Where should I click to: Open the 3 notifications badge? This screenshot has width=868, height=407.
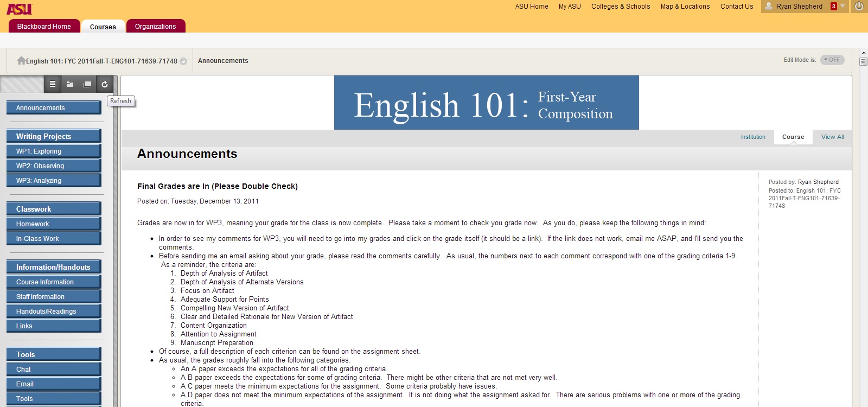[x=834, y=7]
